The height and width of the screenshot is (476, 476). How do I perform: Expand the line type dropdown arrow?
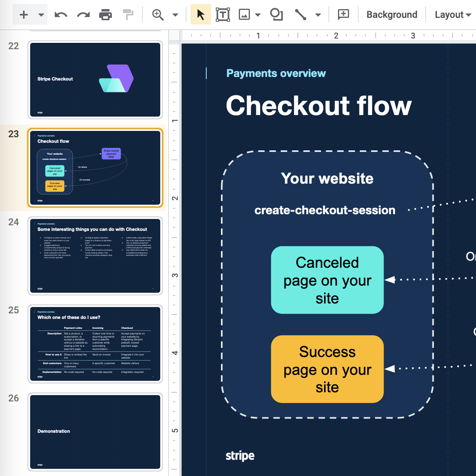click(318, 15)
